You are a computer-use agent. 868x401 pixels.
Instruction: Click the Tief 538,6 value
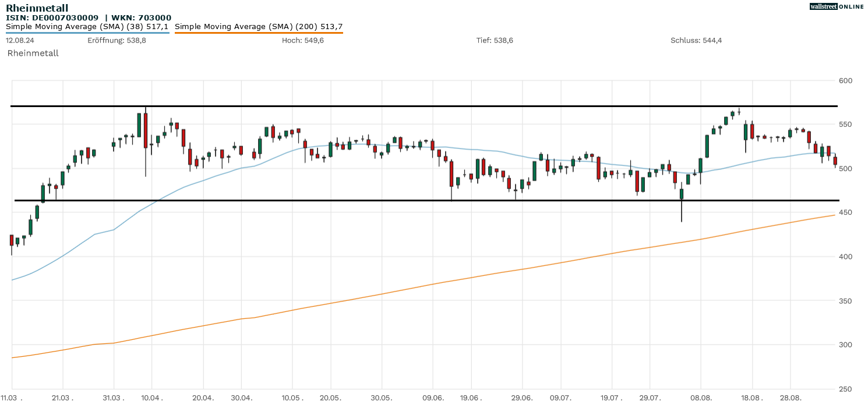pos(495,40)
